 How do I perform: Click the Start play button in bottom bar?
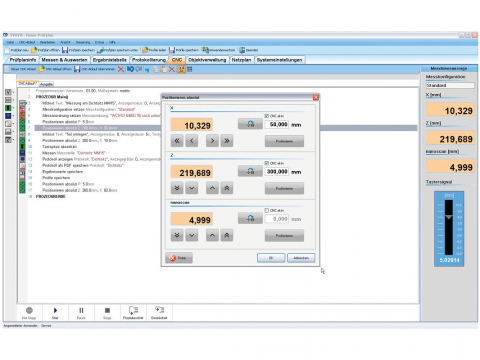pyautogui.click(x=55, y=313)
